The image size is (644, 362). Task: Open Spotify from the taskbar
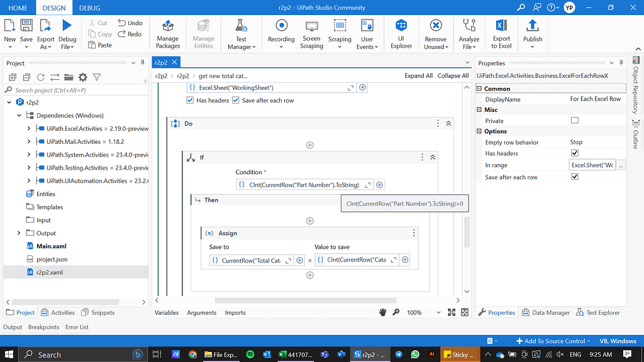250,354
